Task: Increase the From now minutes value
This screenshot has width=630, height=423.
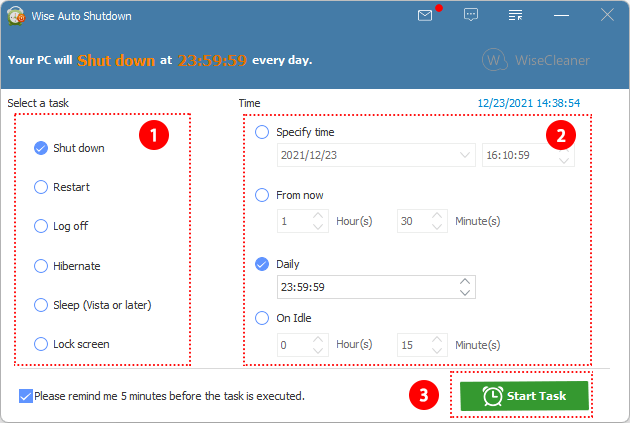Action: [x=437, y=215]
